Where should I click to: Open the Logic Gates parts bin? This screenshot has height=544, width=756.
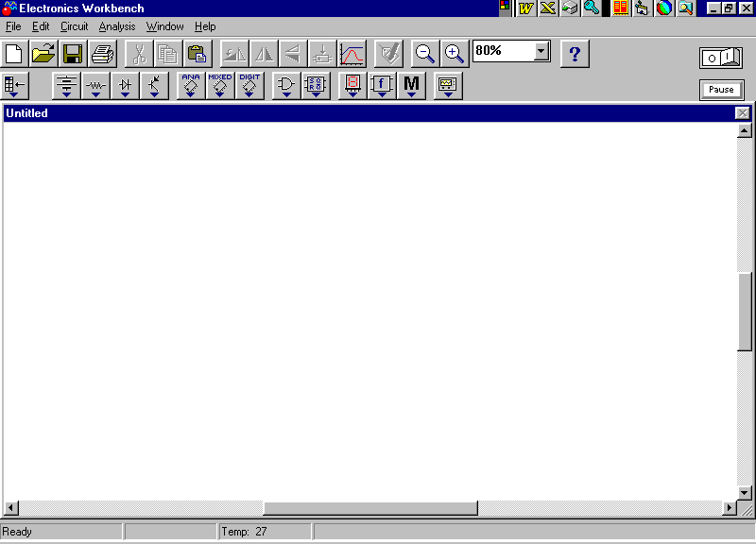point(286,86)
